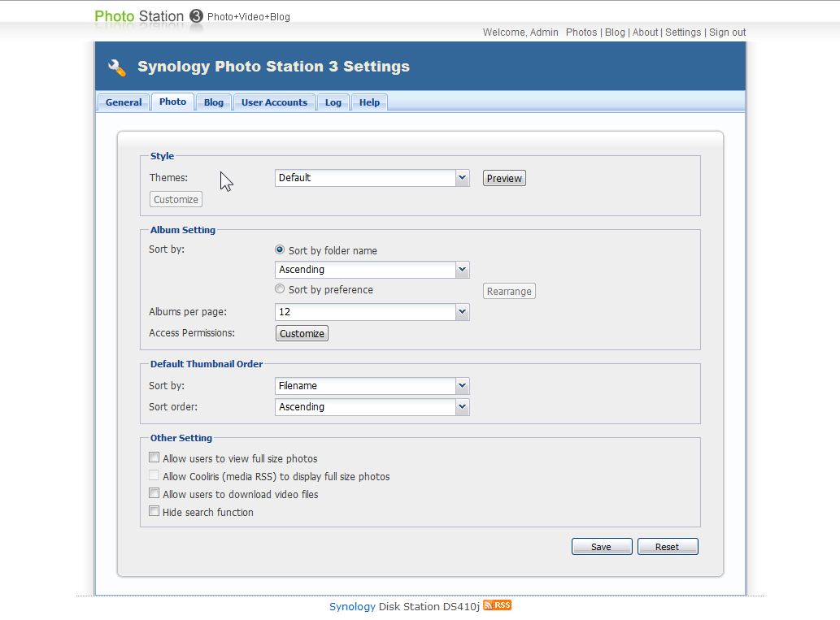
Task: Open the Help tab
Action: (x=370, y=102)
